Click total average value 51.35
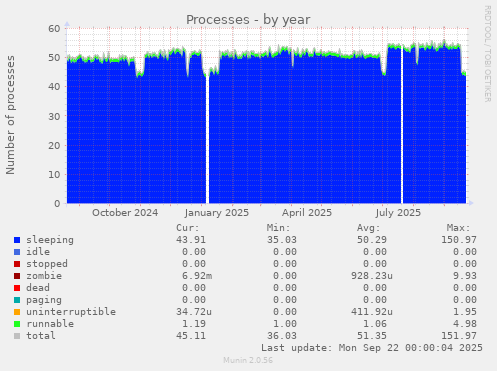This screenshot has width=497, height=371. [x=372, y=336]
